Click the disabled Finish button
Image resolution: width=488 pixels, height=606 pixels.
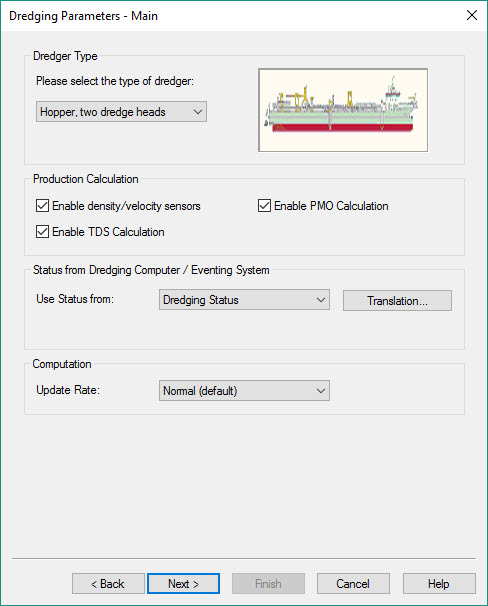coord(269,584)
